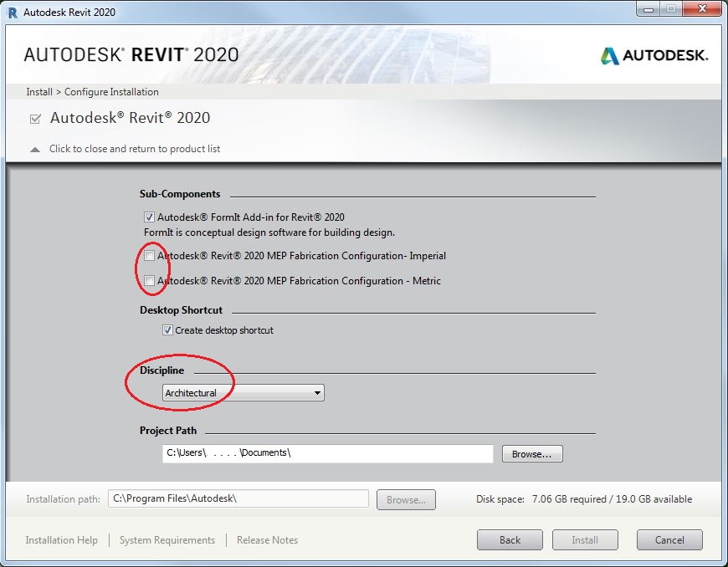Screen dimensions: 728x567
Task: Enable MEP Fabrication Configuration Imperial
Action: pos(150,255)
